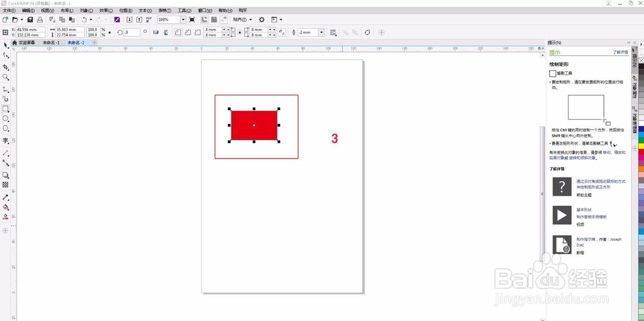
Task: Click the New document icon
Action: [x=5, y=19]
